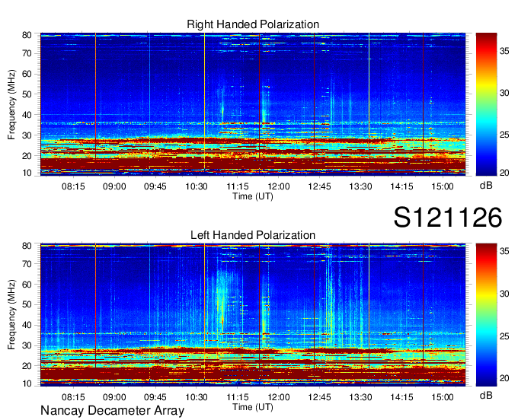Click the "20" value on right-handed plot colorbar
This screenshot has height=420, width=518.
click(x=504, y=173)
